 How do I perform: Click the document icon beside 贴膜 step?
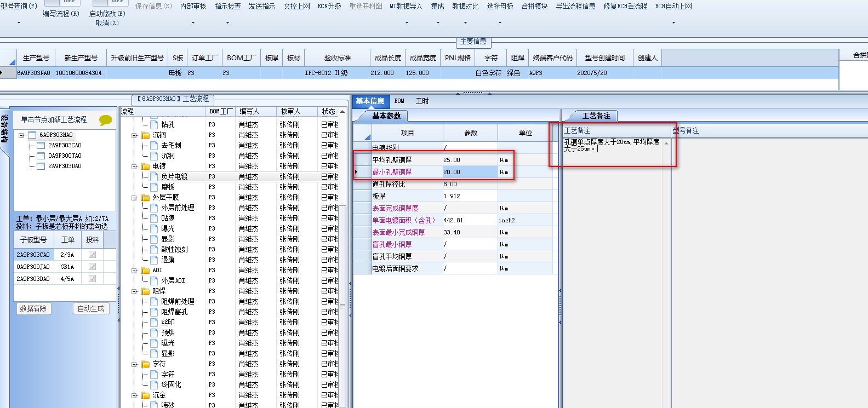pyautogui.click(x=154, y=219)
